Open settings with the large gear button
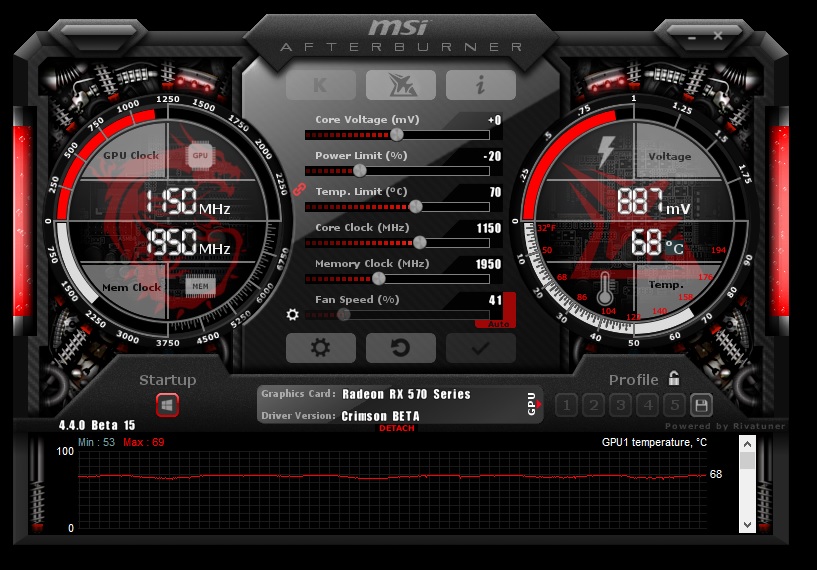 tap(321, 348)
